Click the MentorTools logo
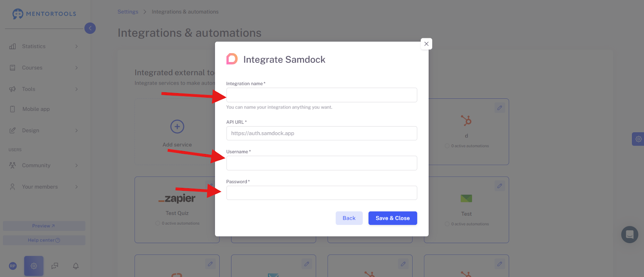Image resolution: width=644 pixels, height=277 pixels. coord(44,14)
